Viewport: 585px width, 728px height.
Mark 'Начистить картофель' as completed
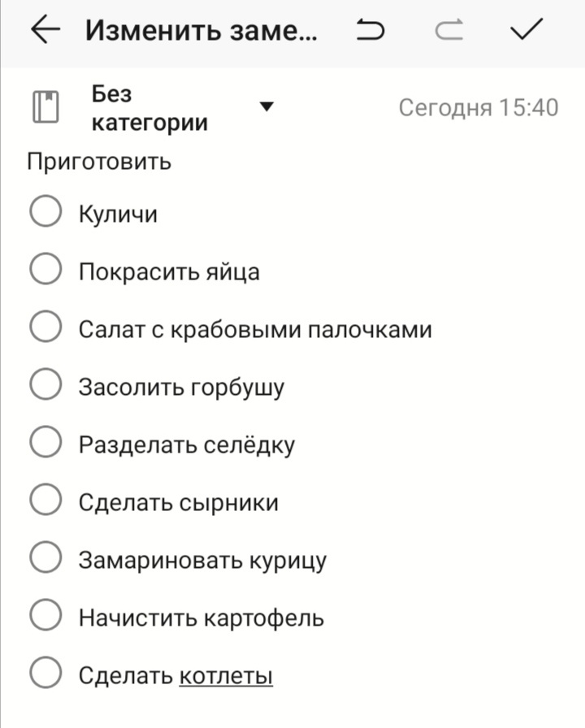pyautogui.click(x=45, y=617)
